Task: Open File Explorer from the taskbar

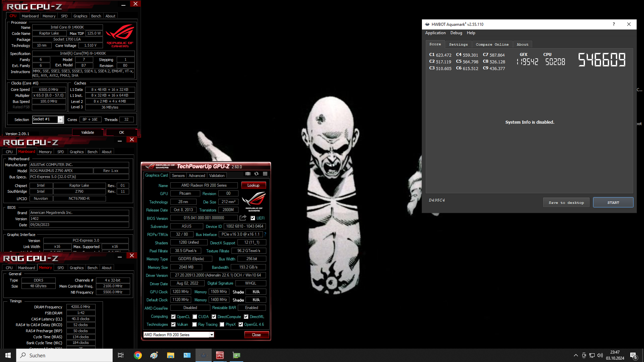Action: [171, 355]
